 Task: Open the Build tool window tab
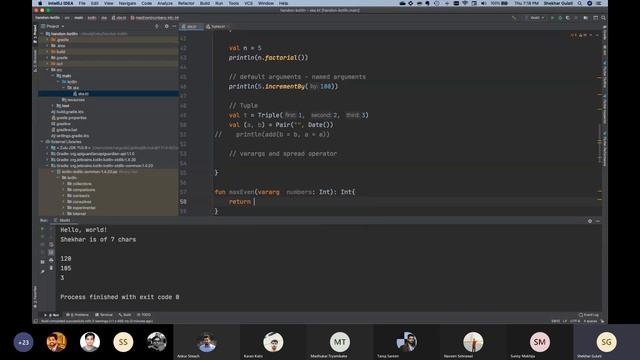point(125,315)
